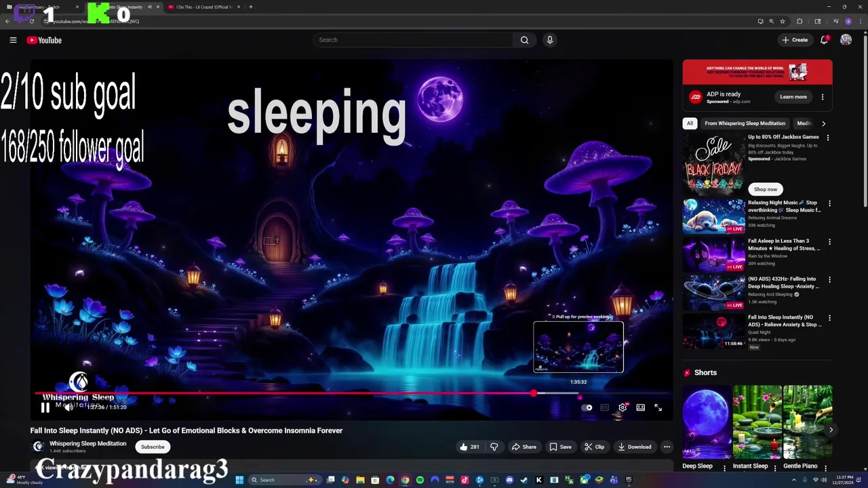868x488 pixels.
Task: Click ADP Learn more button
Action: point(793,97)
